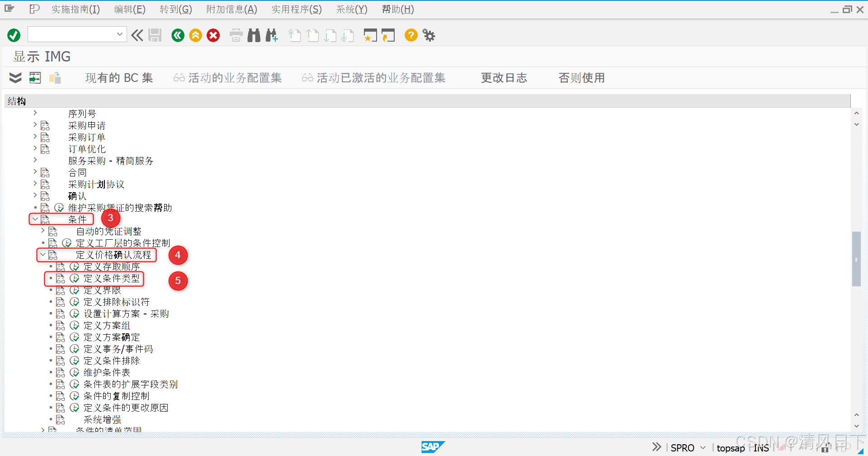Click the 更改日志 button
868x456 pixels.
504,77
